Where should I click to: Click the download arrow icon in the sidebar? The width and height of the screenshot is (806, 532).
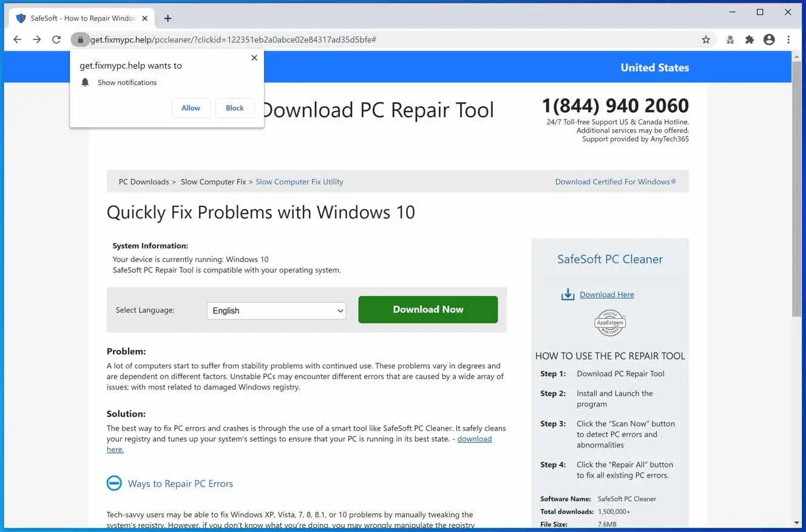567,294
